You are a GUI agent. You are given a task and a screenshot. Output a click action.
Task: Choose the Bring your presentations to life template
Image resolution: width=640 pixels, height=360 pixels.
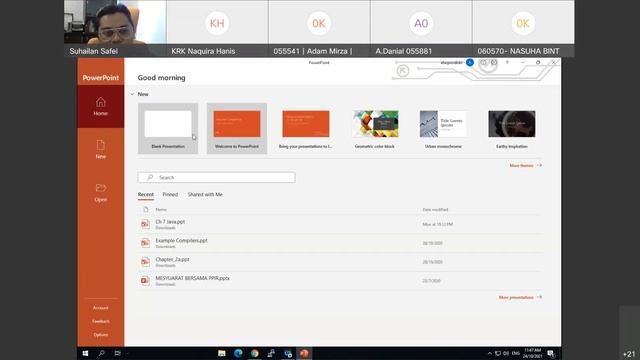point(306,129)
